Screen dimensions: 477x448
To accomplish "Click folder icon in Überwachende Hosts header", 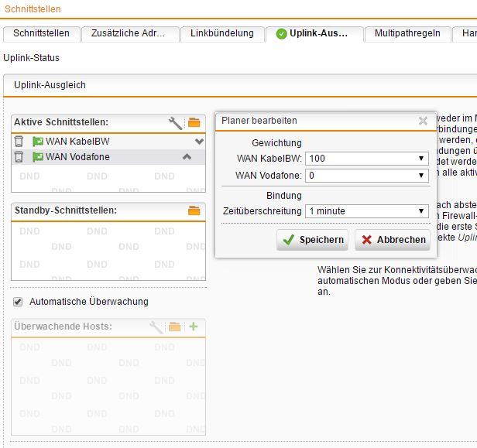I will pyautogui.click(x=175, y=327).
